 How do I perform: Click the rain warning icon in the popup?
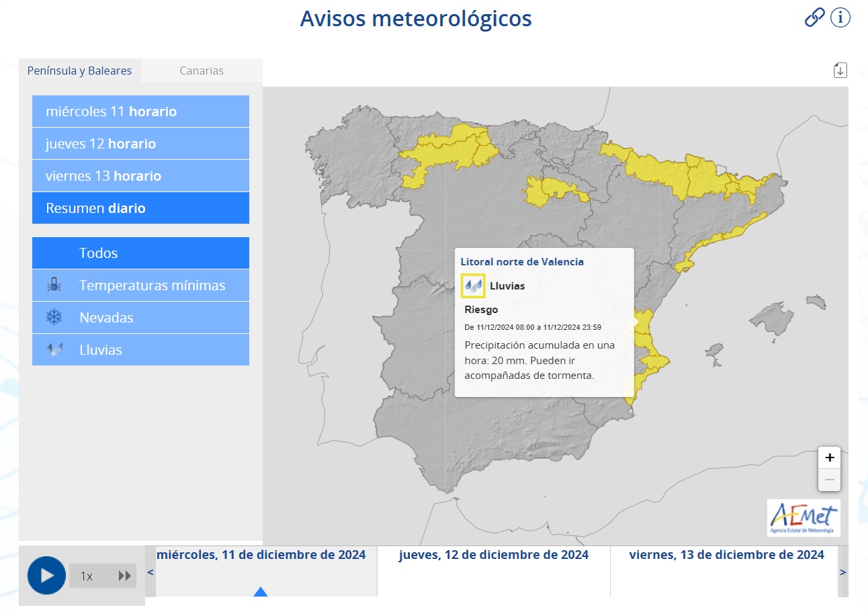[x=473, y=285]
